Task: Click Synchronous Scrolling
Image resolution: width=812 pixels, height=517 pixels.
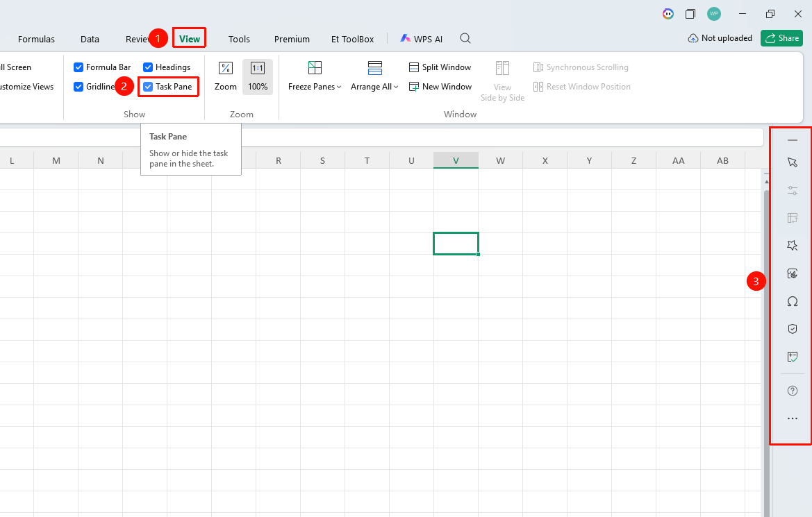Action: coord(581,67)
